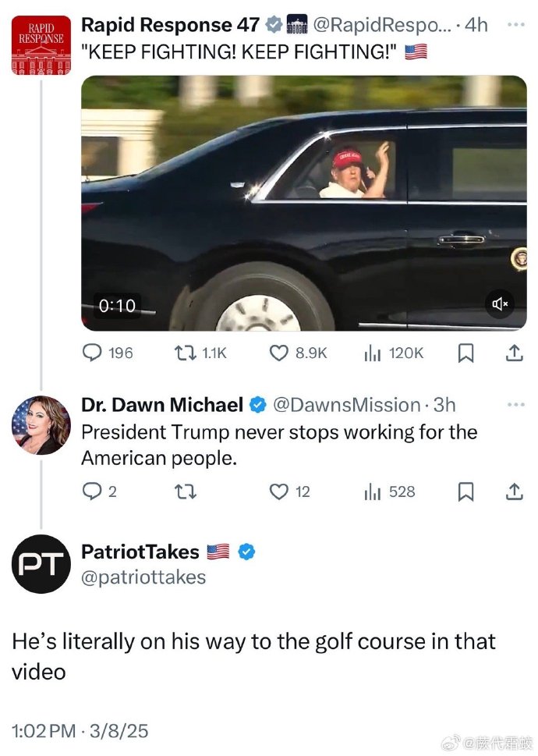
Task: Reply to Dr. Dawn Michael's comment
Action: 99,492
